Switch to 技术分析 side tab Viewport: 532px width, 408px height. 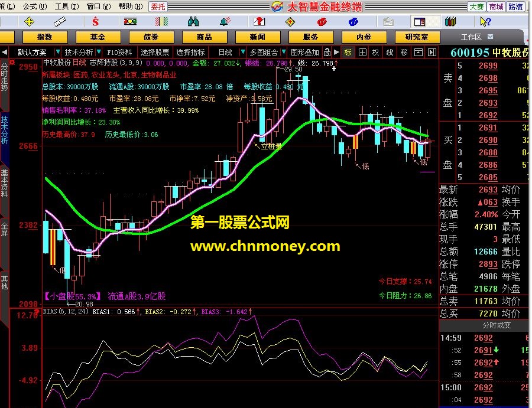click(x=4, y=130)
